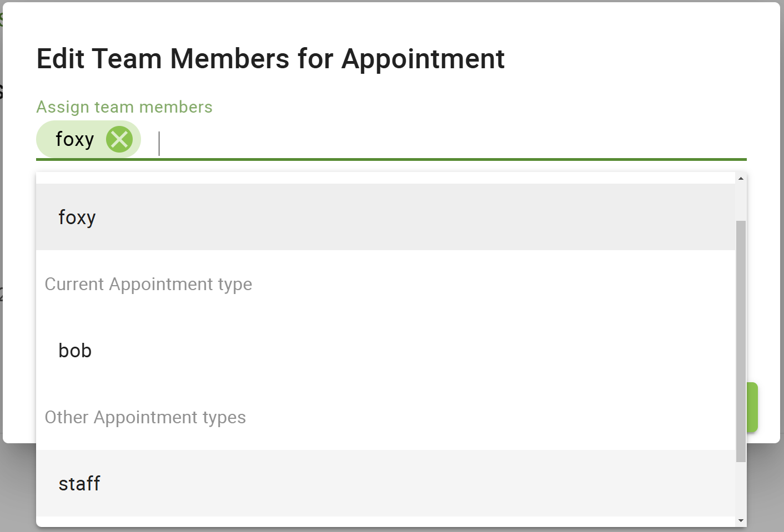The height and width of the screenshot is (532, 784).
Task: Click the green X remove icon on foxy tag
Action: (119, 139)
